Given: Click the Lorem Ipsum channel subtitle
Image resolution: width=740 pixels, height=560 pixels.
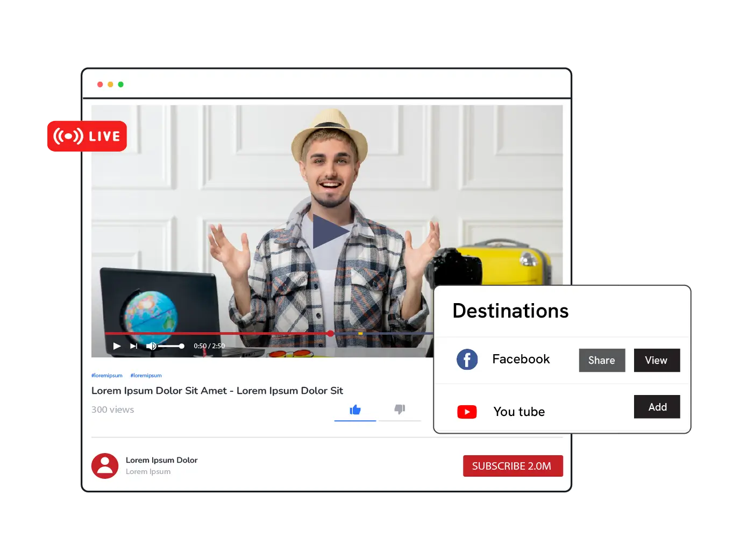Looking at the screenshot, I should point(148,472).
